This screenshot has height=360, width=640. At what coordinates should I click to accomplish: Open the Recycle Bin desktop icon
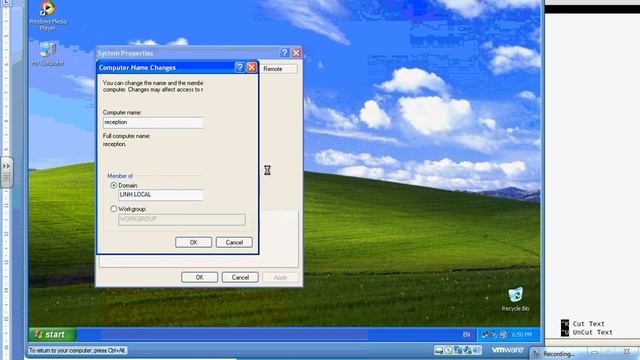click(515, 299)
